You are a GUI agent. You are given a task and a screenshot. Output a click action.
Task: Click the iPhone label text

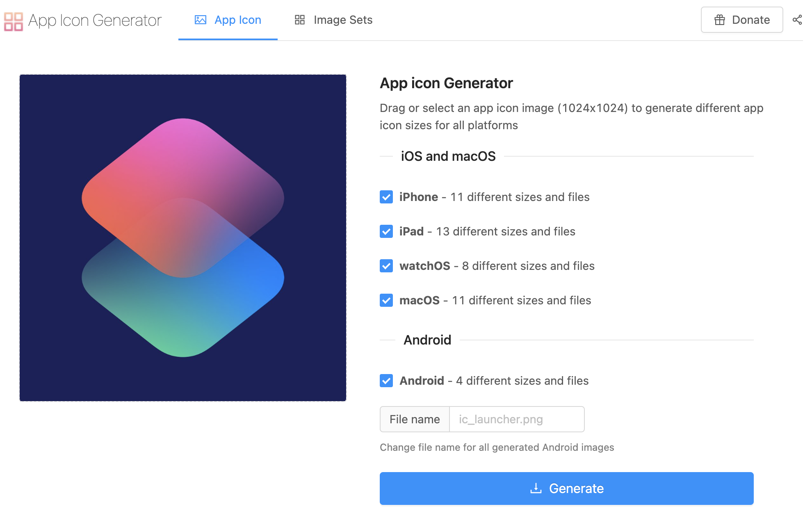[418, 197]
